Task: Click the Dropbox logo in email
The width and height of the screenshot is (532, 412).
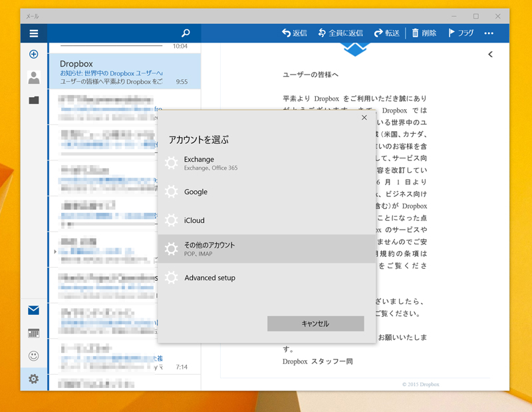Action: point(355,50)
